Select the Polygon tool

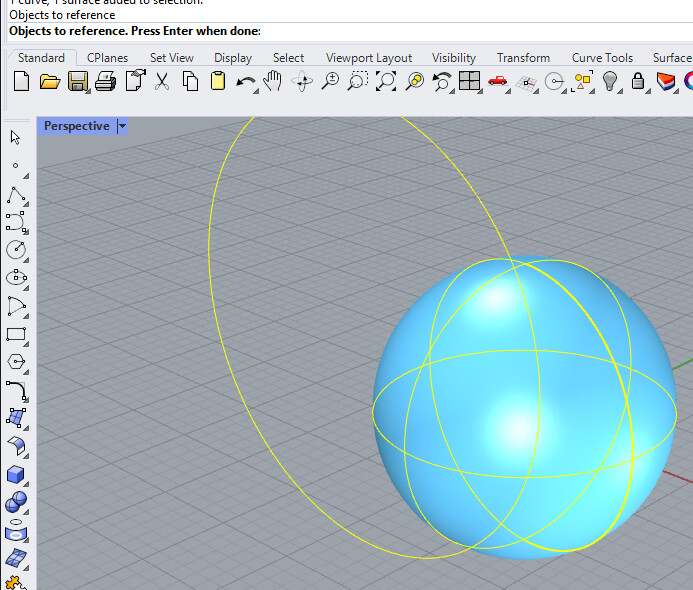pos(17,362)
